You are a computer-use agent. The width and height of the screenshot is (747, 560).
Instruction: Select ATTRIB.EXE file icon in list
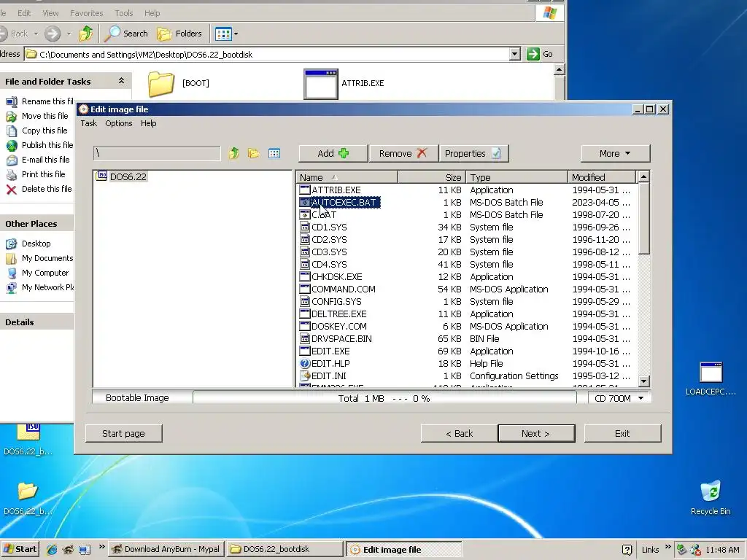pyautogui.click(x=305, y=190)
